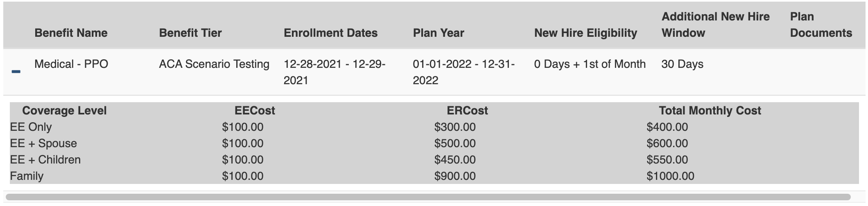Click the Total Monthly Cost sub-header

710,111
